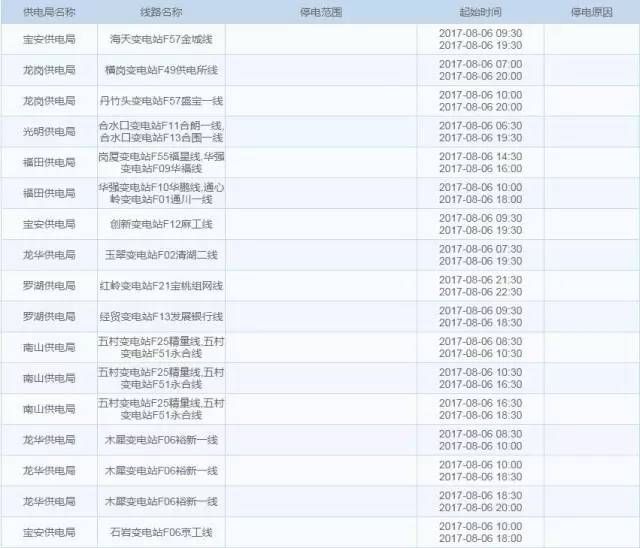Click the 起始时间 column header
640x548 pixels.
coord(480,12)
